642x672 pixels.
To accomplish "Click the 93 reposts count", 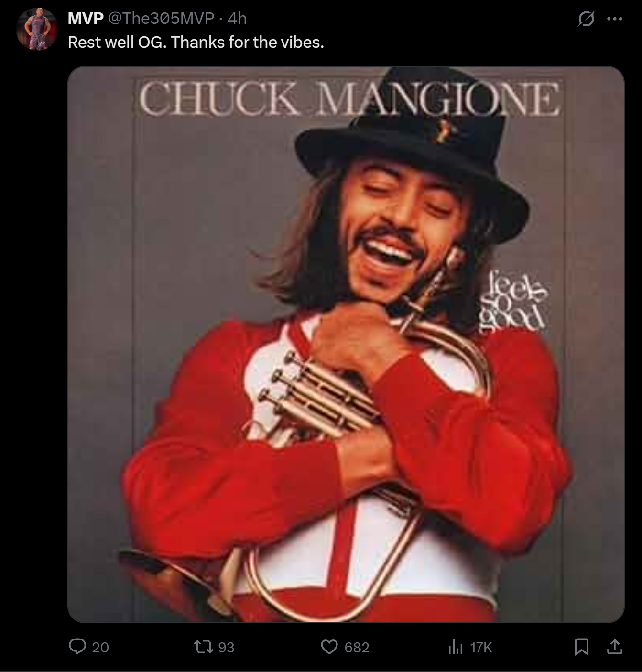I will click(x=226, y=647).
